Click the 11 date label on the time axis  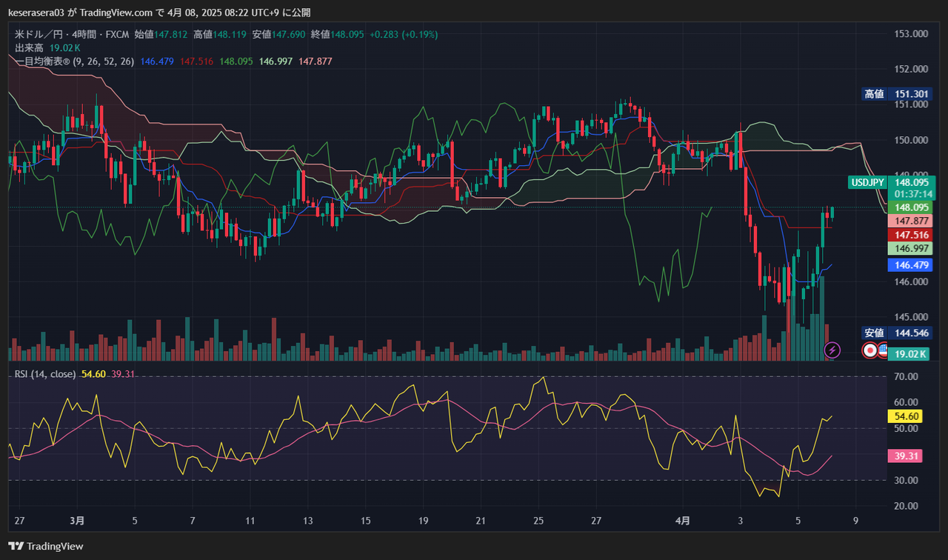click(x=250, y=521)
